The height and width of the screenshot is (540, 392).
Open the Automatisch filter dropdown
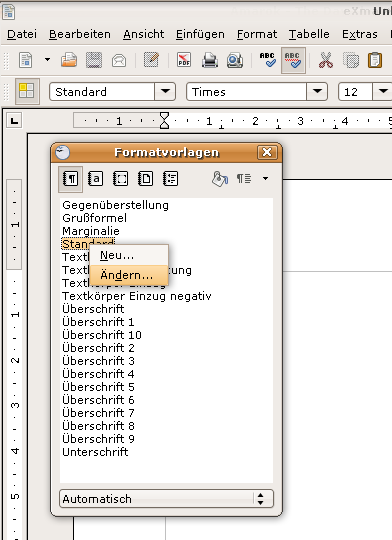(x=166, y=499)
